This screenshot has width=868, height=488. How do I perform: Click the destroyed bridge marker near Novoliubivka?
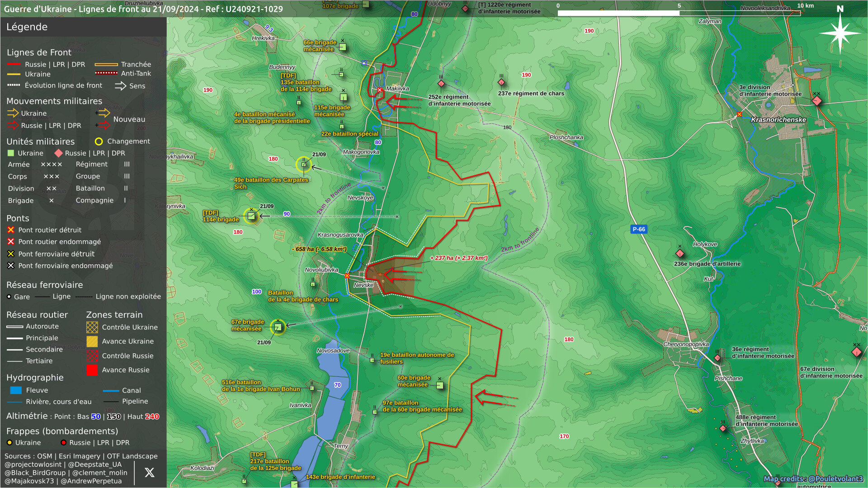(x=347, y=276)
